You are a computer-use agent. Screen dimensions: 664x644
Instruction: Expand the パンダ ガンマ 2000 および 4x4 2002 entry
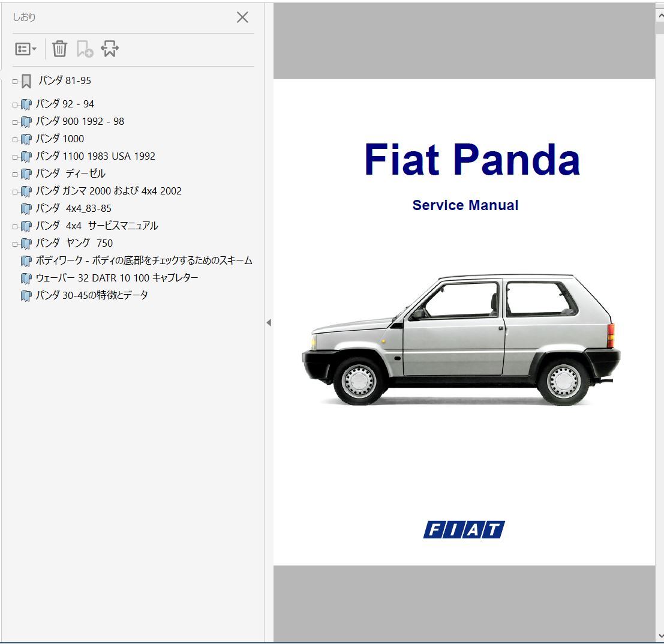click(14, 191)
